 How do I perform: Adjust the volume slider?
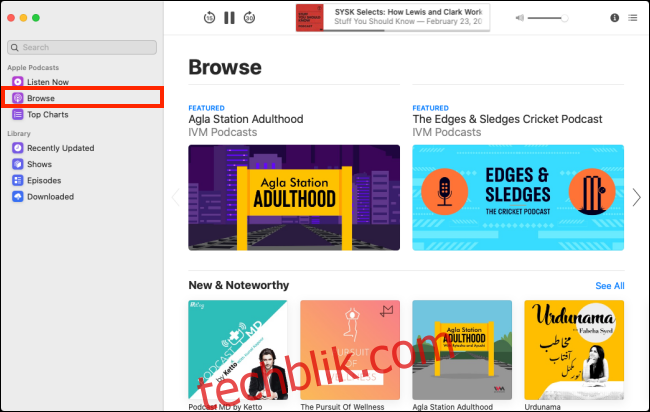tap(548, 18)
